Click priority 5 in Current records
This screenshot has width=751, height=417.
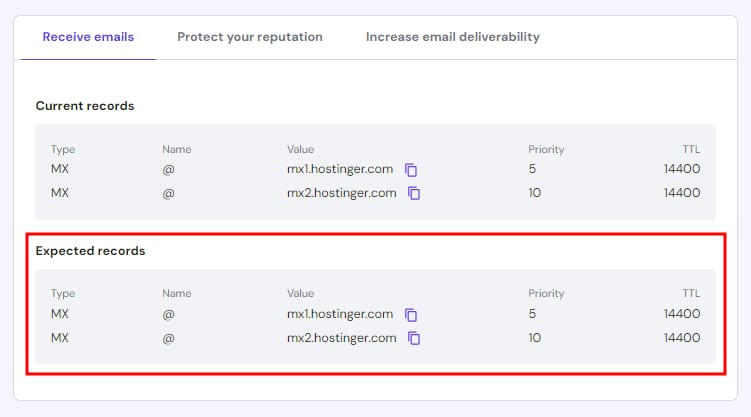click(532, 169)
